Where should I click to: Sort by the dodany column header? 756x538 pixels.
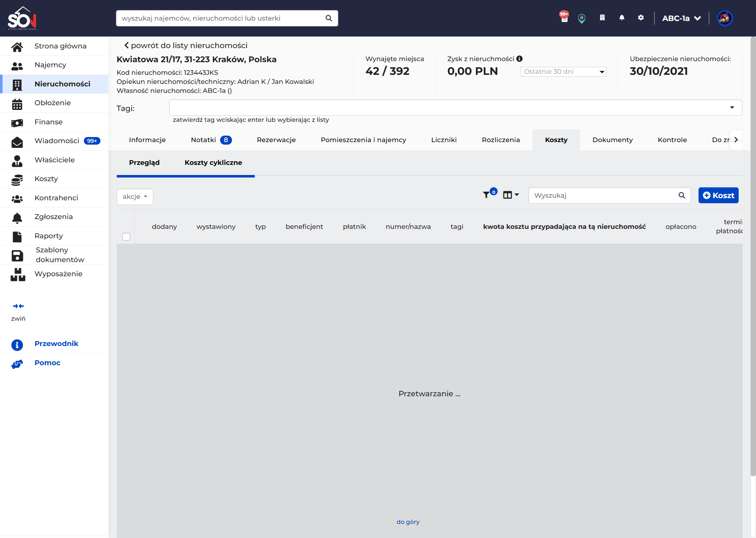coord(164,227)
